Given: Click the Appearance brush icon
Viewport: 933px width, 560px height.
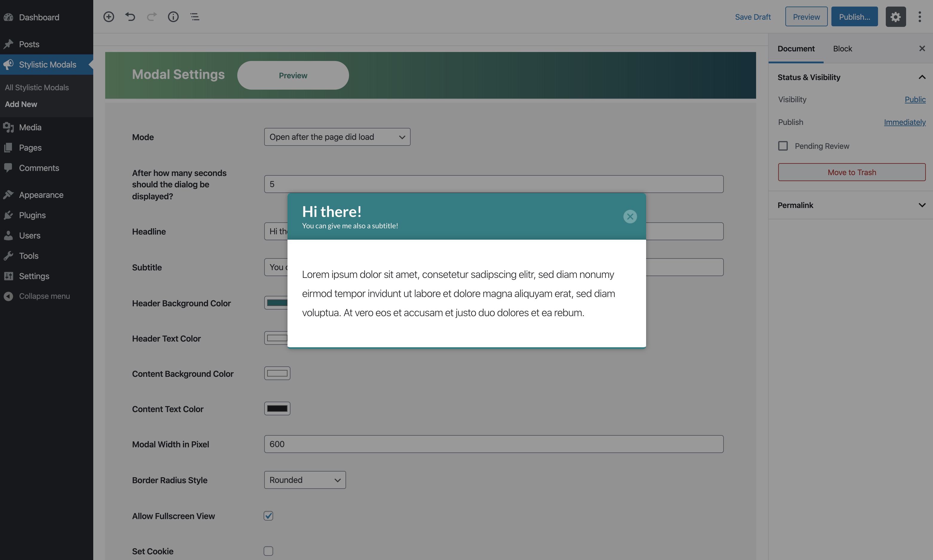Looking at the screenshot, I should (8, 195).
